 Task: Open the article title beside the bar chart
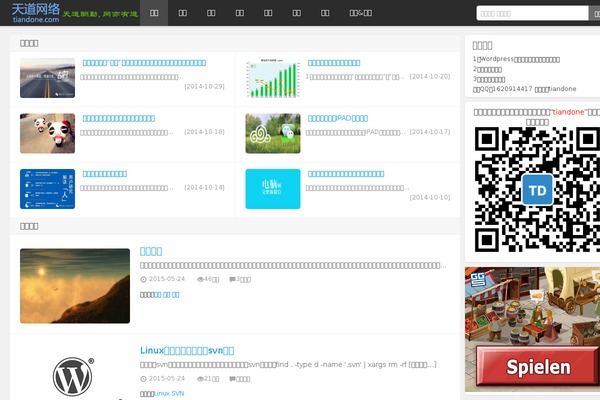point(334,63)
